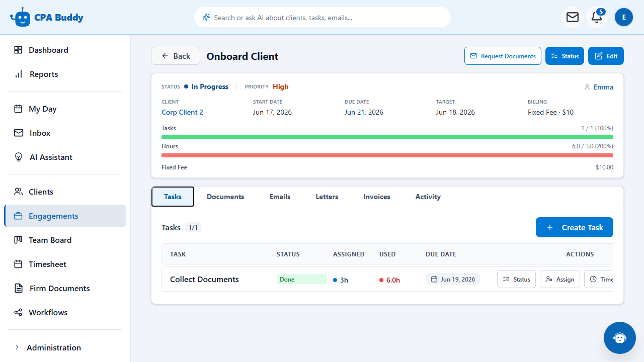Screen dimensions: 644x362
Task: Click the Team Board kanban icon
Action: (18, 240)
